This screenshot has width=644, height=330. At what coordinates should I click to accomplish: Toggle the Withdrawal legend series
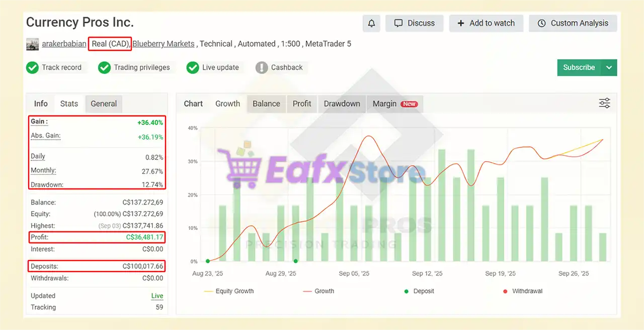(x=523, y=291)
